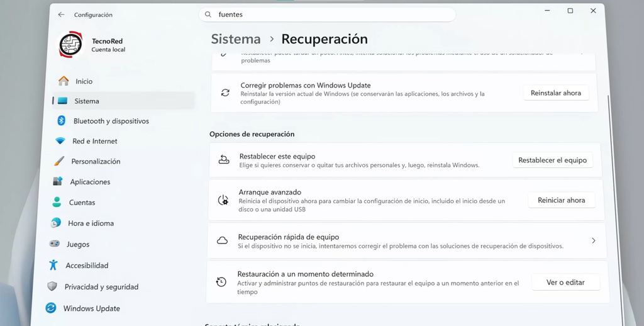Viewport: 644px width, 326px height.
Task: Click the Restablecer el equipo button
Action: tap(552, 160)
